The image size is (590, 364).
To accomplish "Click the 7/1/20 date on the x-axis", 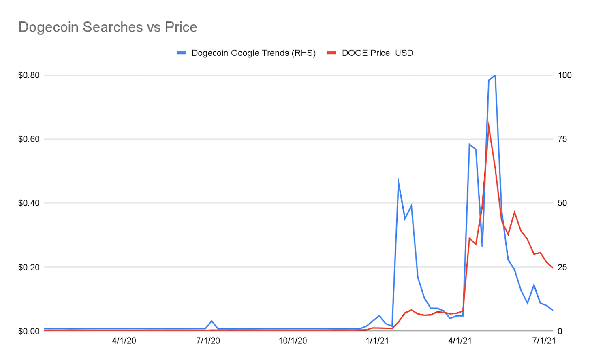I will pos(208,341).
